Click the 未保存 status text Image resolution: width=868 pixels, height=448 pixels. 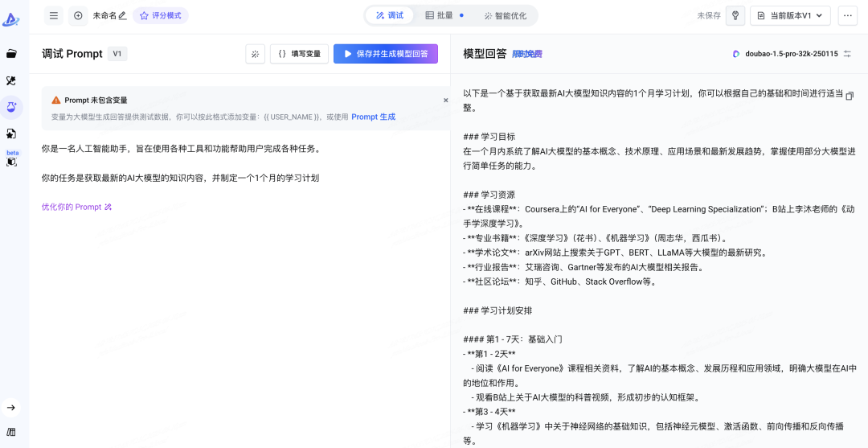(x=709, y=15)
